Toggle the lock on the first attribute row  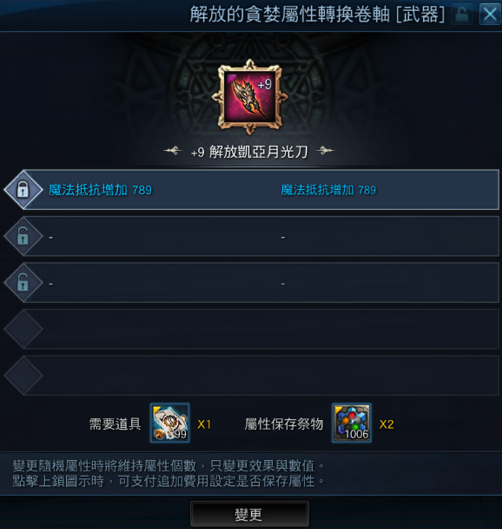click(23, 189)
